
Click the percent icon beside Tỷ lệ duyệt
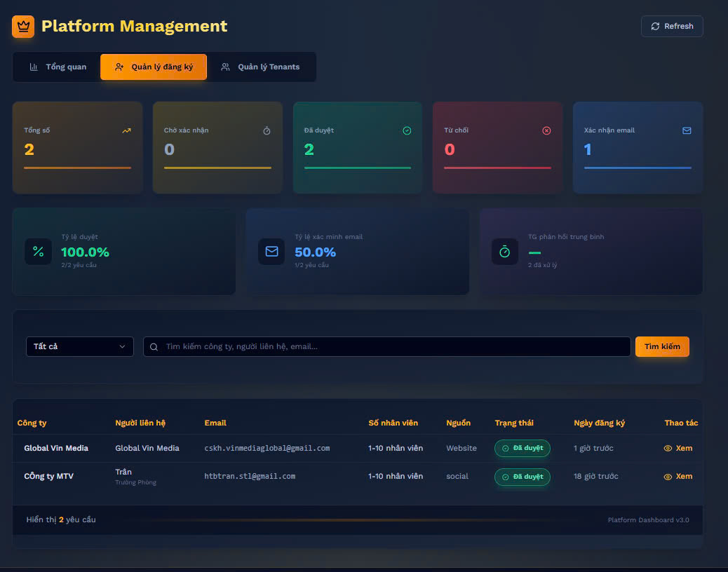click(38, 252)
